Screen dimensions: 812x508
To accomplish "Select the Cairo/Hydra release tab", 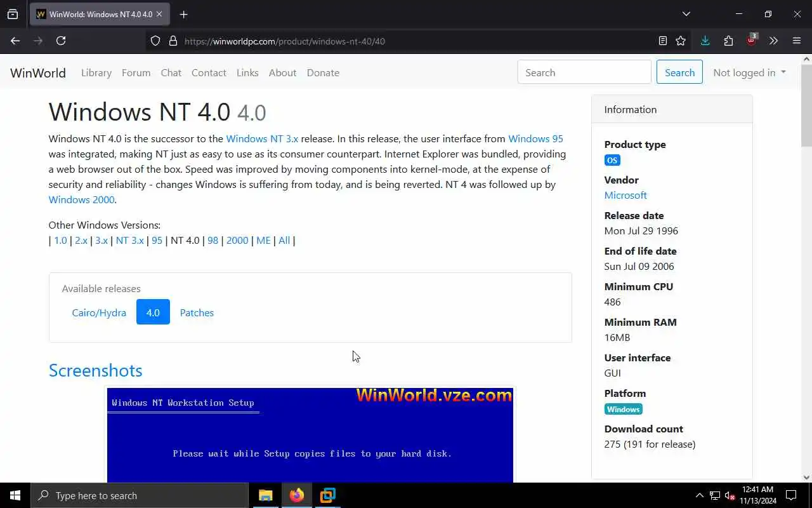I will point(99,312).
